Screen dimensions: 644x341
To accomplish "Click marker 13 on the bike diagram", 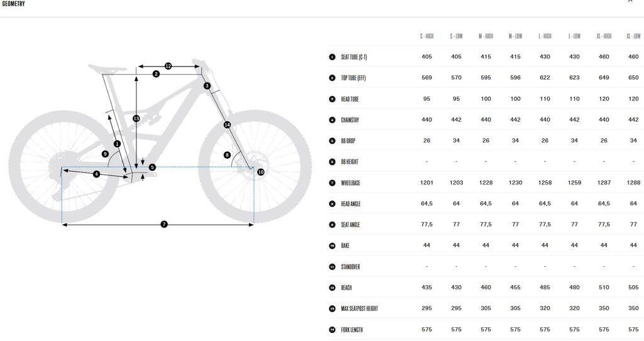I will pyautogui.click(x=136, y=118).
